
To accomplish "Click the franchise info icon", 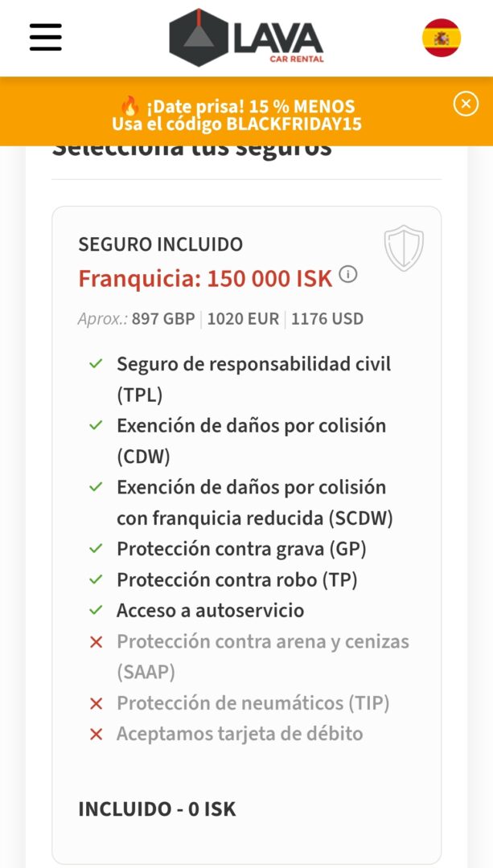I will pyautogui.click(x=348, y=275).
